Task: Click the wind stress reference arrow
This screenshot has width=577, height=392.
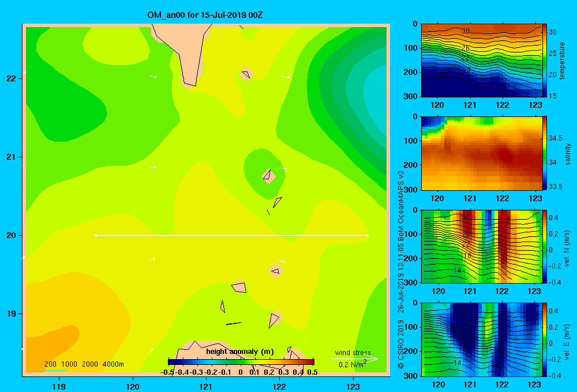Action: click(x=355, y=359)
